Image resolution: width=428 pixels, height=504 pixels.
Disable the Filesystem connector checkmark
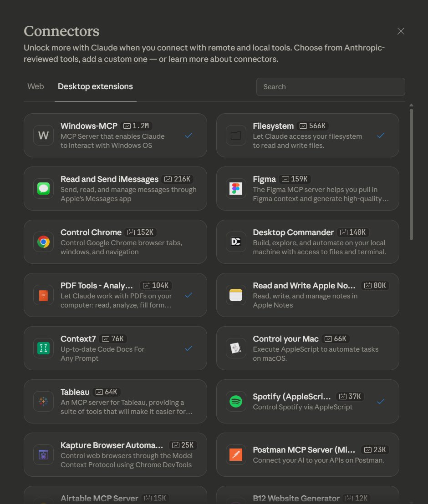tap(381, 135)
